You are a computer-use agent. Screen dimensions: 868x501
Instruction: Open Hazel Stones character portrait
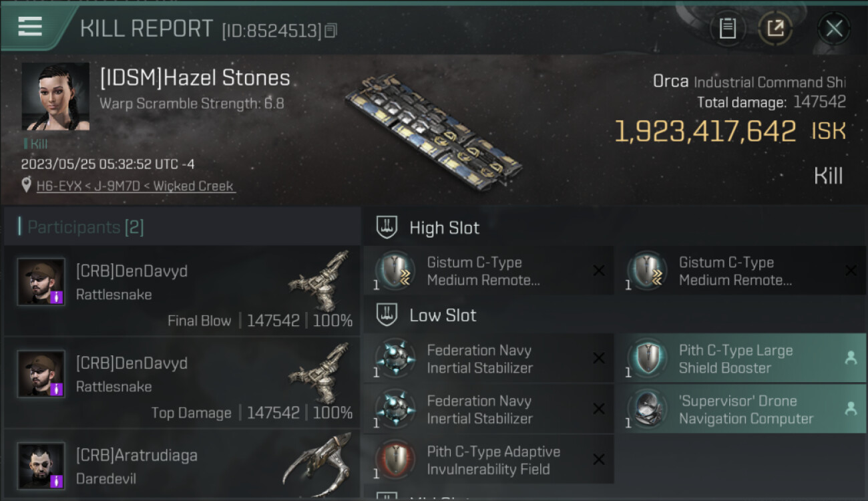(55, 96)
